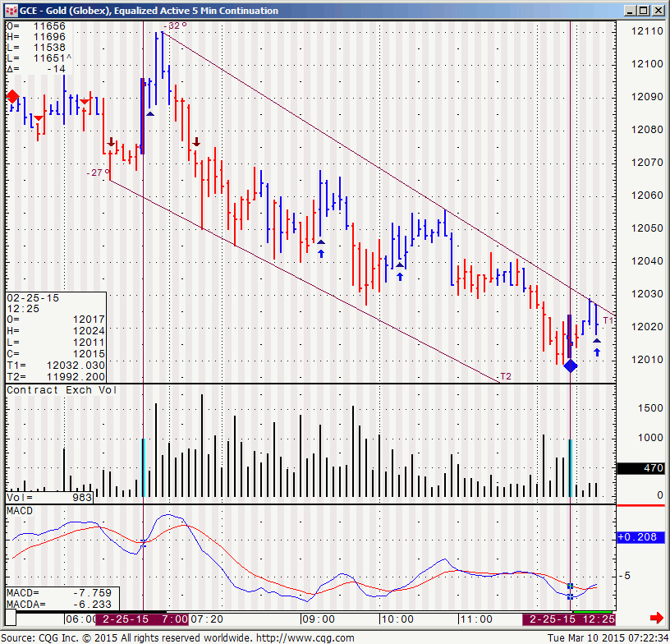670x644 pixels.
Task: Click the red scroll-right arrow on the time axis
Action: point(656,618)
